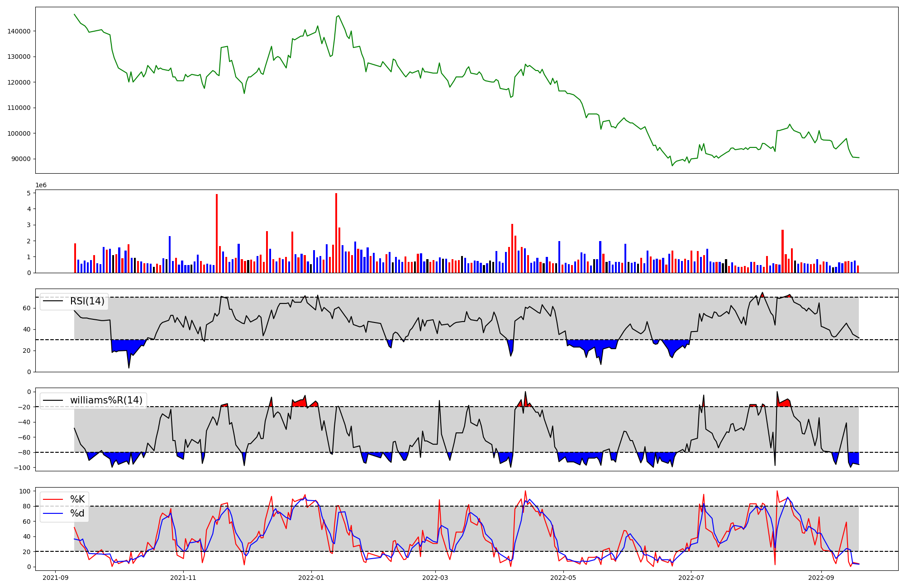Click the 2021-11 x-axis date label
905x588 pixels.
point(183,578)
